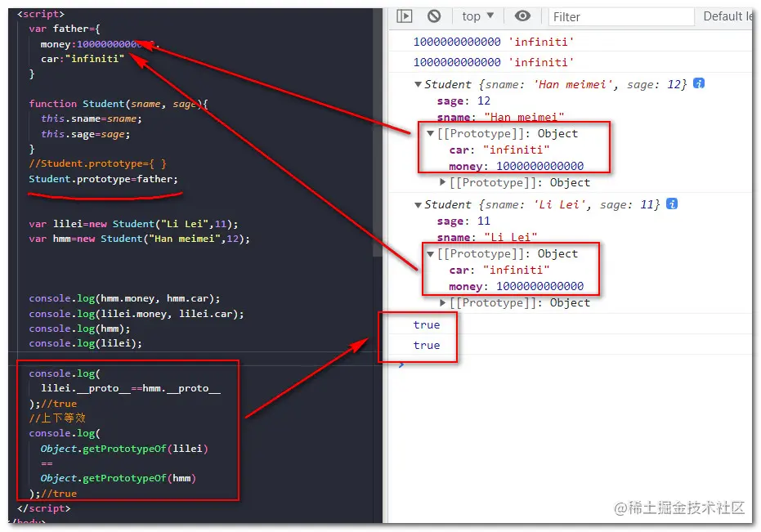Click the console.log(hmm.money, hmm.car) line

124,298
